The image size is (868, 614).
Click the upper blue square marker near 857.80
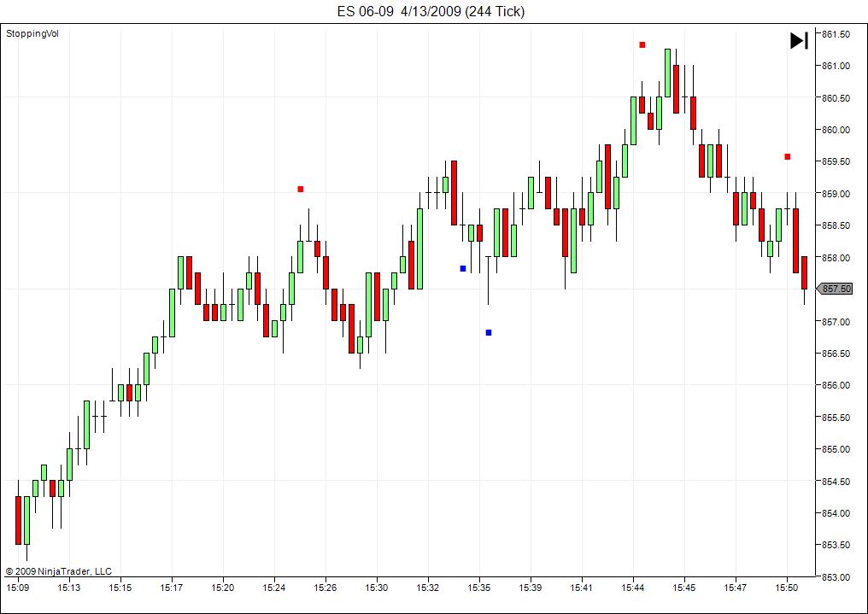463,268
